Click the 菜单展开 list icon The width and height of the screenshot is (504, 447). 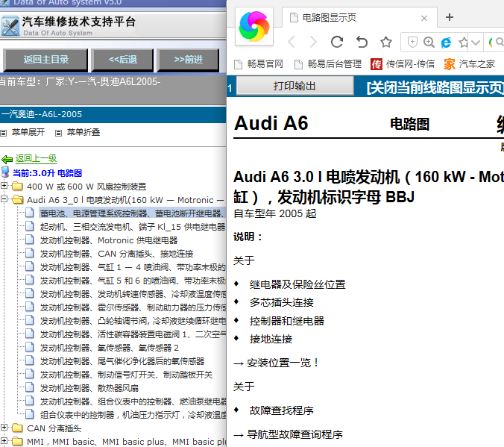click(4, 133)
